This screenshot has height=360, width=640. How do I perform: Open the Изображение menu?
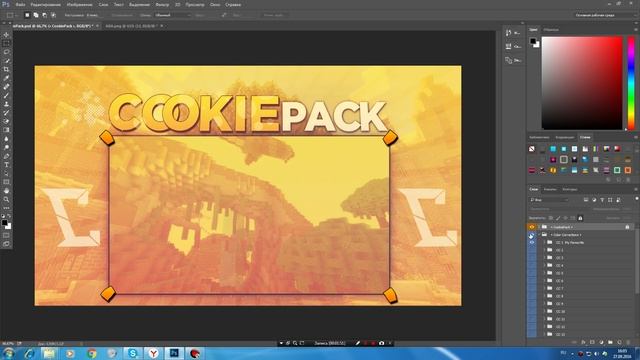pyautogui.click(x=79, y=4)
